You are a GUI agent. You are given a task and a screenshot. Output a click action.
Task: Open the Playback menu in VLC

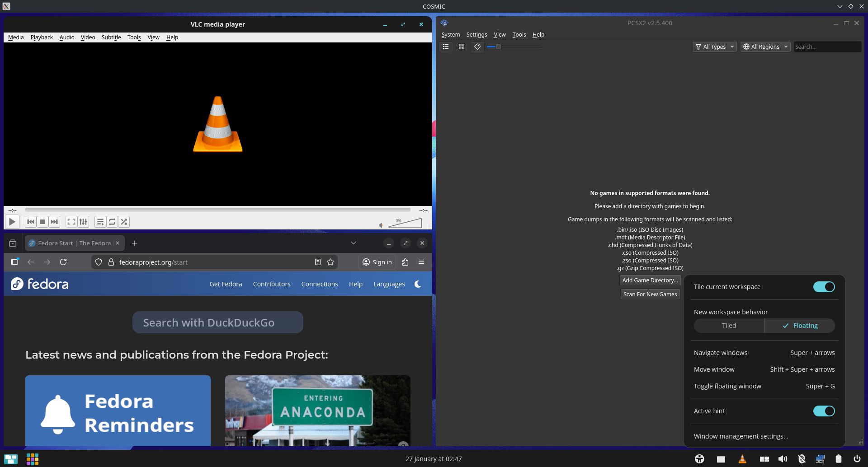click(42, 37)
